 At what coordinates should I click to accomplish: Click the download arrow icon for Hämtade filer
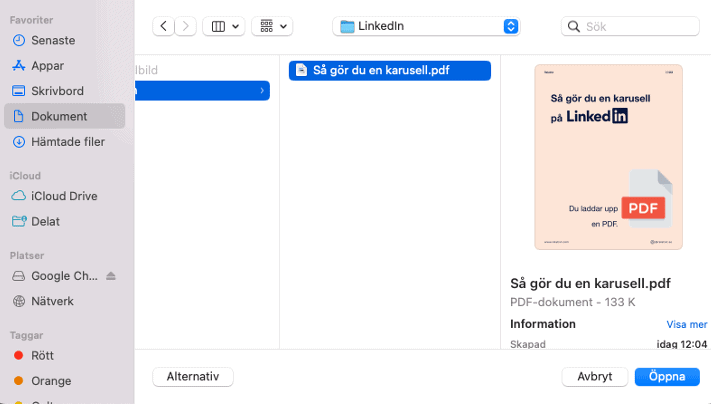(x=19, y=142)
